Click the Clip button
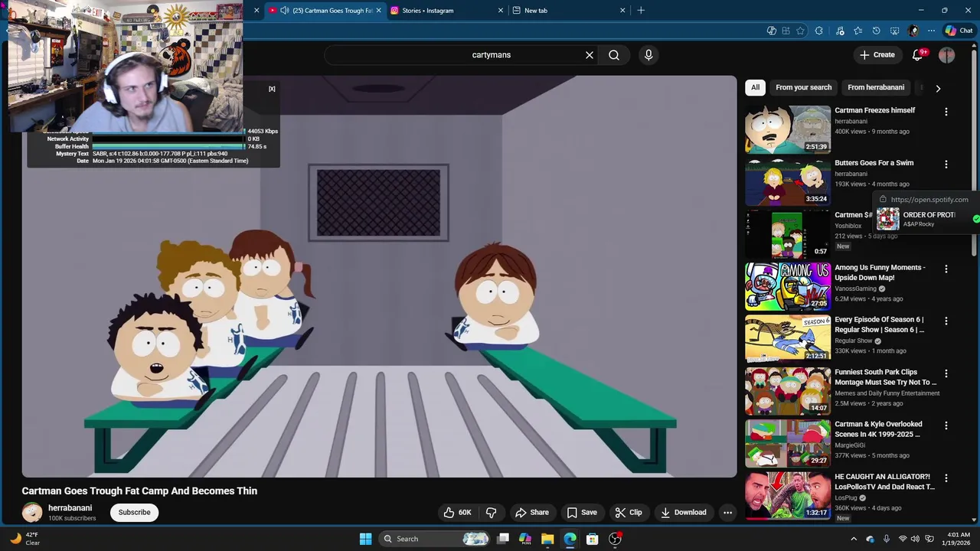 (629, 513)
